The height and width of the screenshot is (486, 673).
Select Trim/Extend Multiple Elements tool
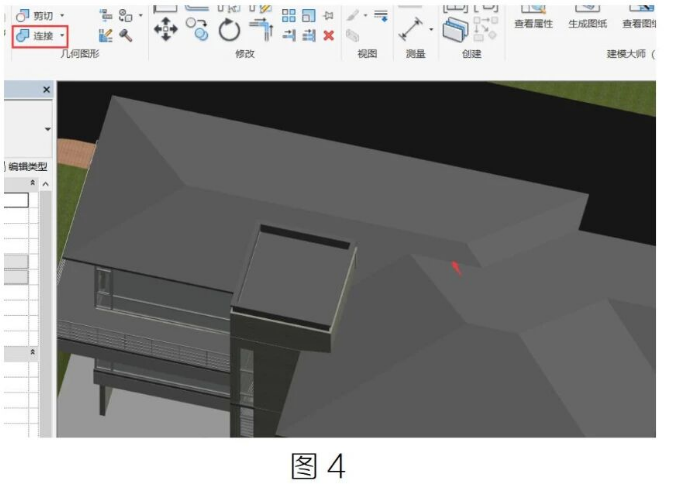click(309, 35)
